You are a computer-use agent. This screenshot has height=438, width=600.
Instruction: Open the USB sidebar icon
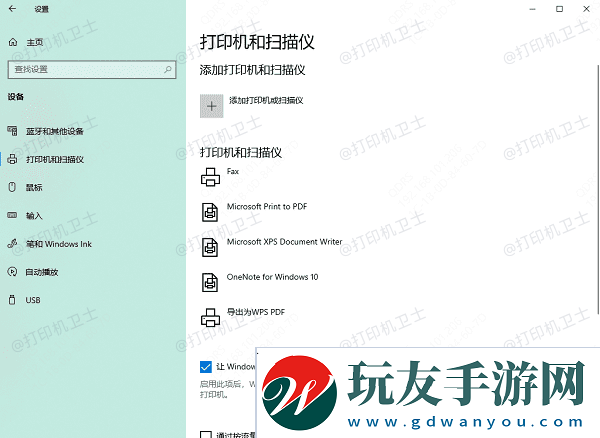[12, 300]
